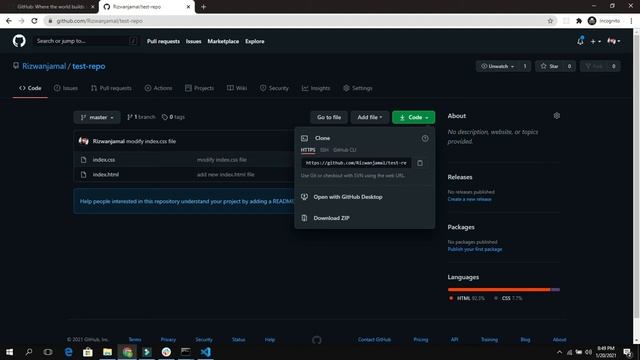Image resolution: width=640 pixels, height=360 pixels.
Task: Open the Windows action center icon
Action: (x=628, y=352)
